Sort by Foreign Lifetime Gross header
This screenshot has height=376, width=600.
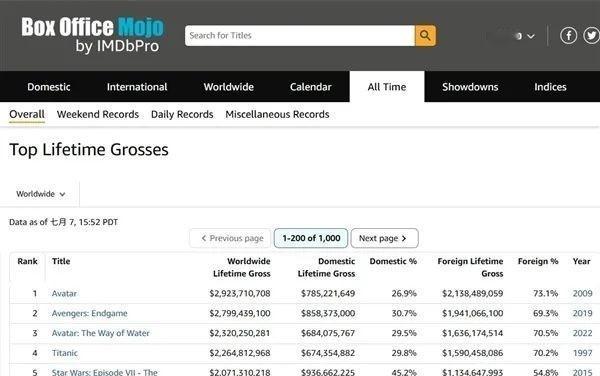[470, 267]
